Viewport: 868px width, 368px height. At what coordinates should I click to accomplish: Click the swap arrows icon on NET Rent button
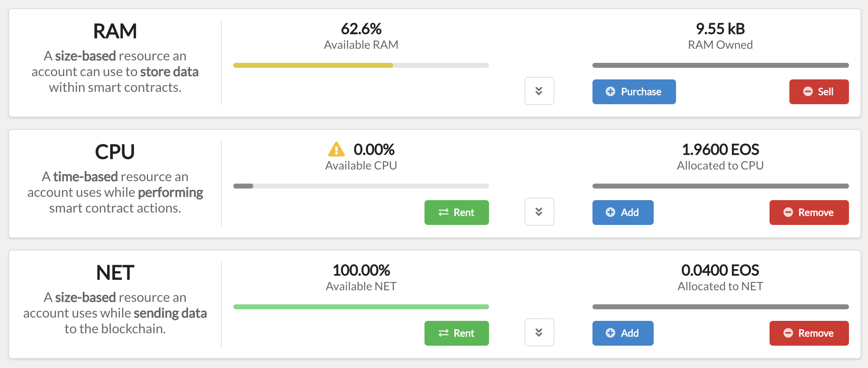444,333
